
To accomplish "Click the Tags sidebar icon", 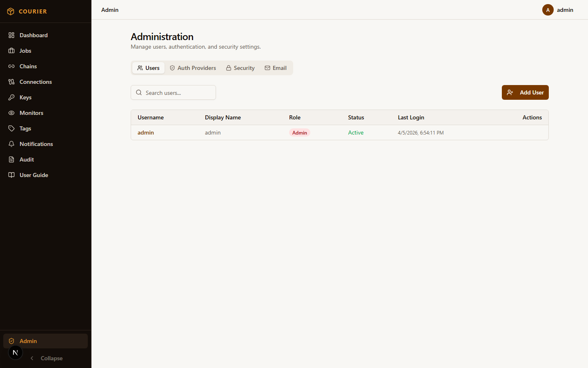I will 11,128.
